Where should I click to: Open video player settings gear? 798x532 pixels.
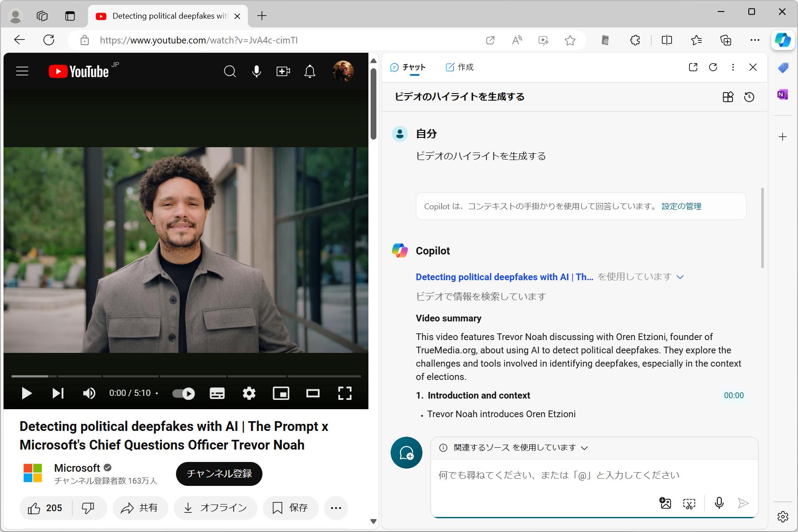pyautogui.click(x=249, y=393)
